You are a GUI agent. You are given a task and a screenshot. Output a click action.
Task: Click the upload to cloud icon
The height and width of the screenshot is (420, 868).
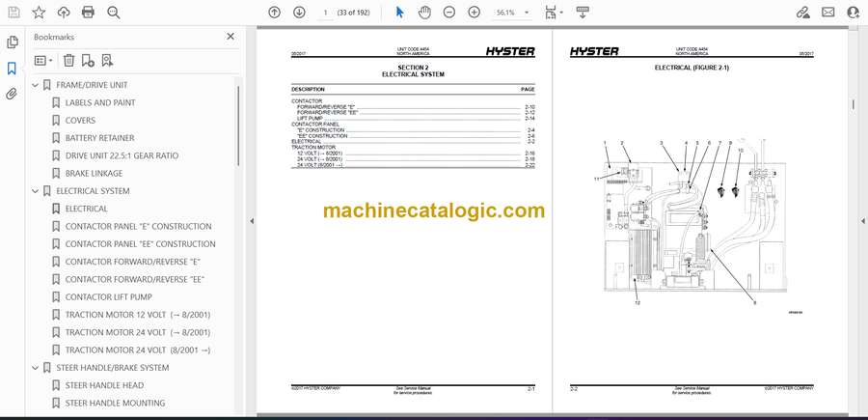tap(64, 13)
